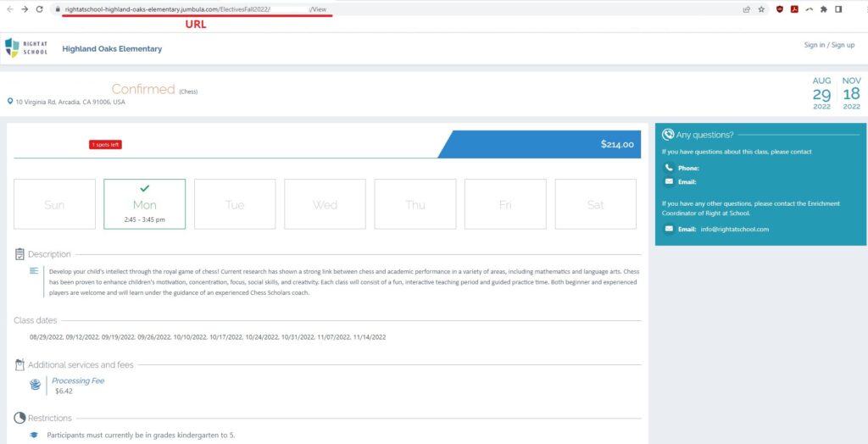The image size is (868, 444).
Task: Click the red 1 spots left badge
Action: [x=105, y=144]
